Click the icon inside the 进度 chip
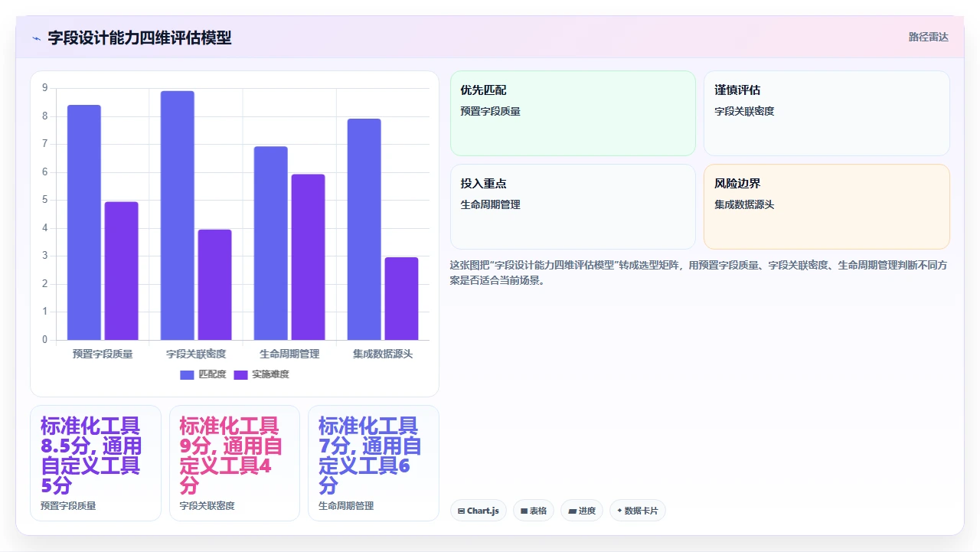 (572, 511)
